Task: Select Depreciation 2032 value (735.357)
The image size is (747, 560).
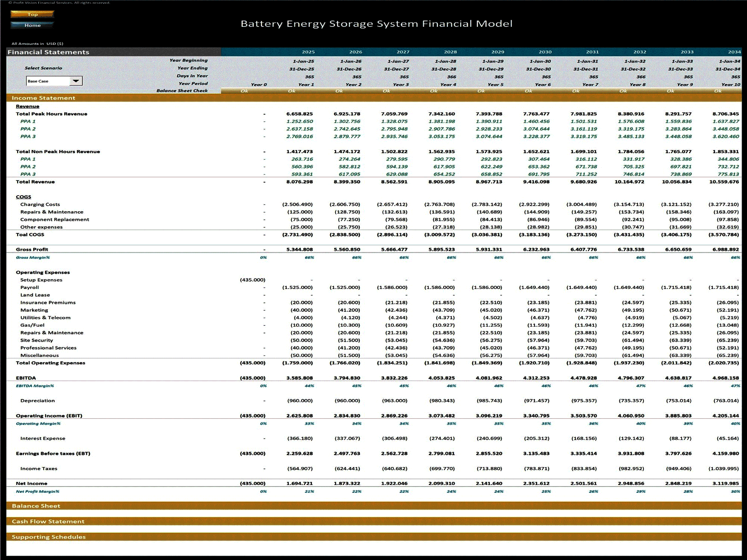Action: (631, 401)
